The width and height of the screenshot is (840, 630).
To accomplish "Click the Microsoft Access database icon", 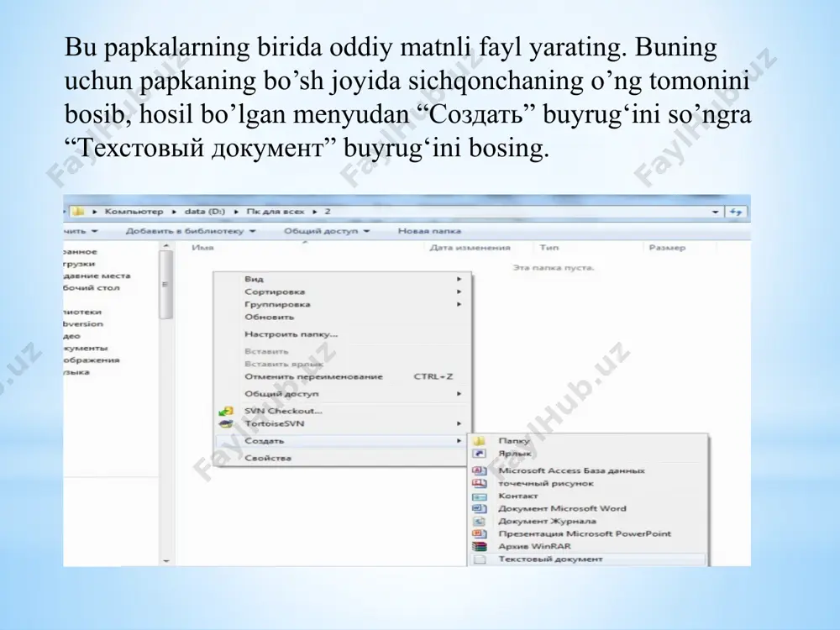I will pos(479,471).
